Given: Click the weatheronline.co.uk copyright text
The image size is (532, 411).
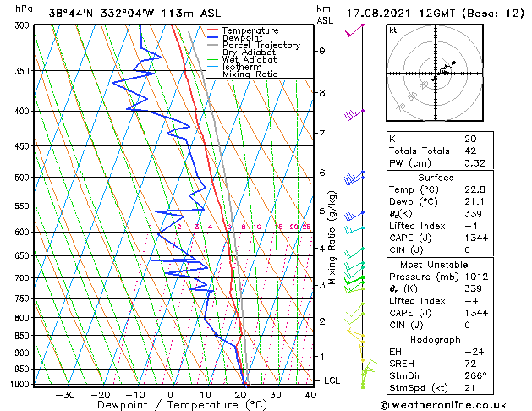Looking at the screenshot, I should click(x=443, y=405).
